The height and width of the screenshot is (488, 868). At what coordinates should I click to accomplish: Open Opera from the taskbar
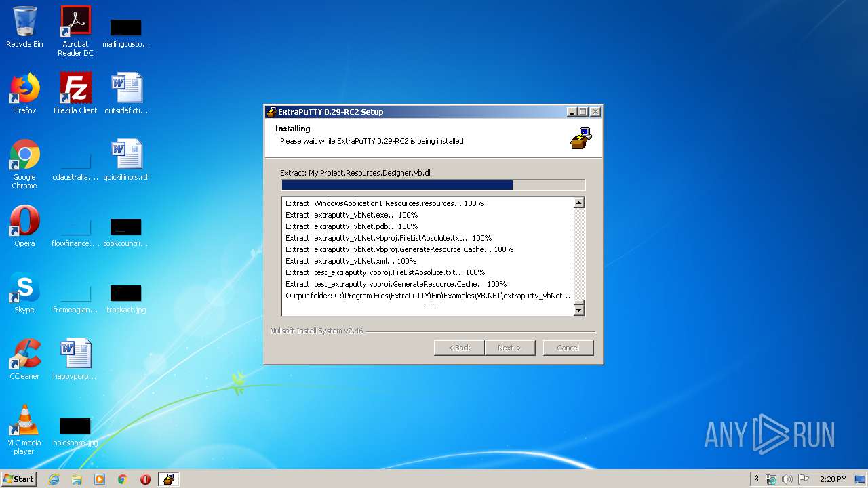pyautogui.click(x=145, y=479)
